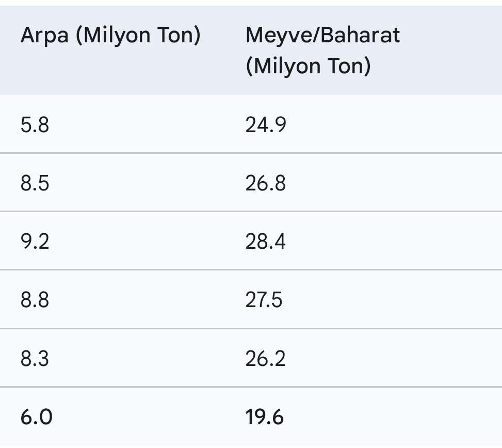Select the cell showing 26.2
The height and width of the screenshot is (448, 502).
click(x=266, y=358)
